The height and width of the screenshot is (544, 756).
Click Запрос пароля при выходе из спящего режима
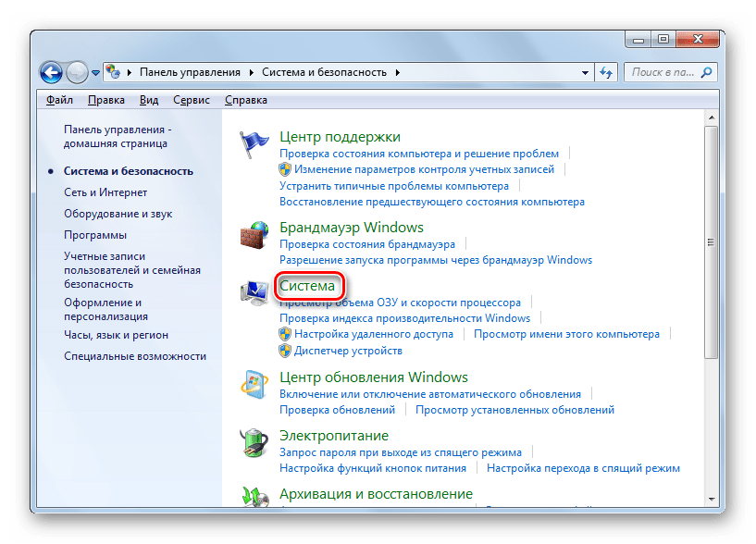click(401, 452)
